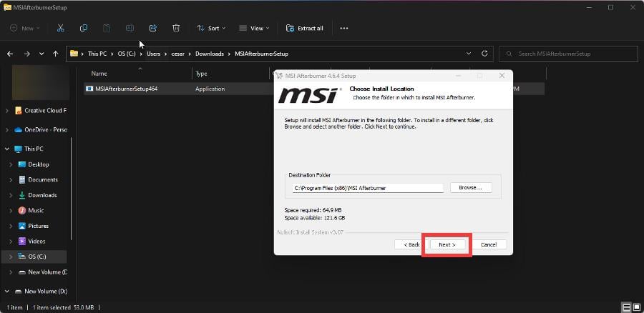Click the Large icons view layout icon

[x=636, y=307]
